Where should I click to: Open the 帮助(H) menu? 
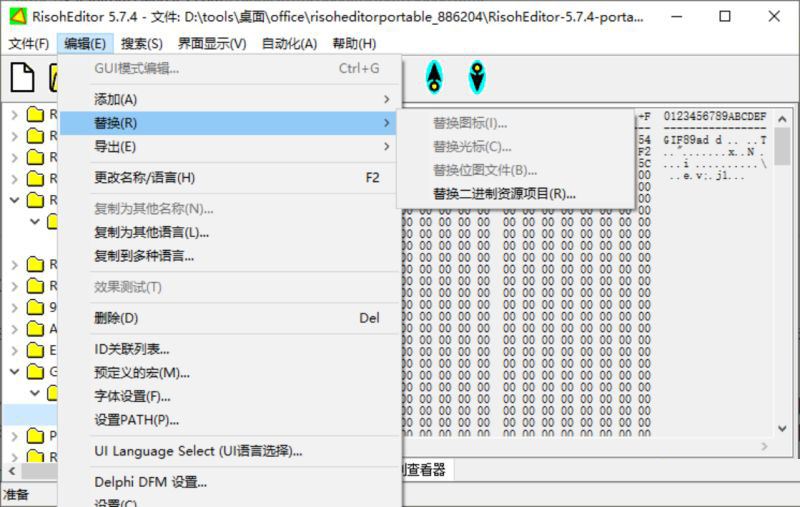354,43
